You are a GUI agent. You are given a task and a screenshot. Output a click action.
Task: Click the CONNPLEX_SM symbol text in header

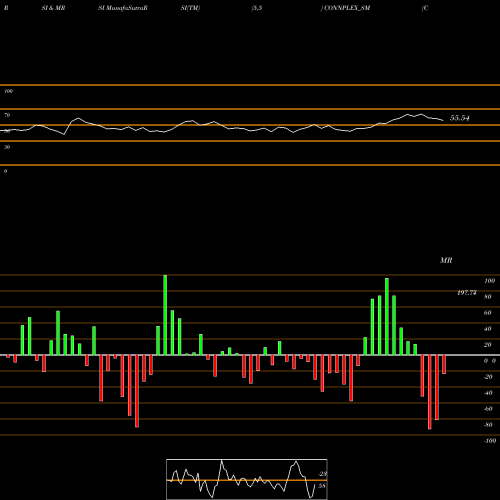[347, 8]
